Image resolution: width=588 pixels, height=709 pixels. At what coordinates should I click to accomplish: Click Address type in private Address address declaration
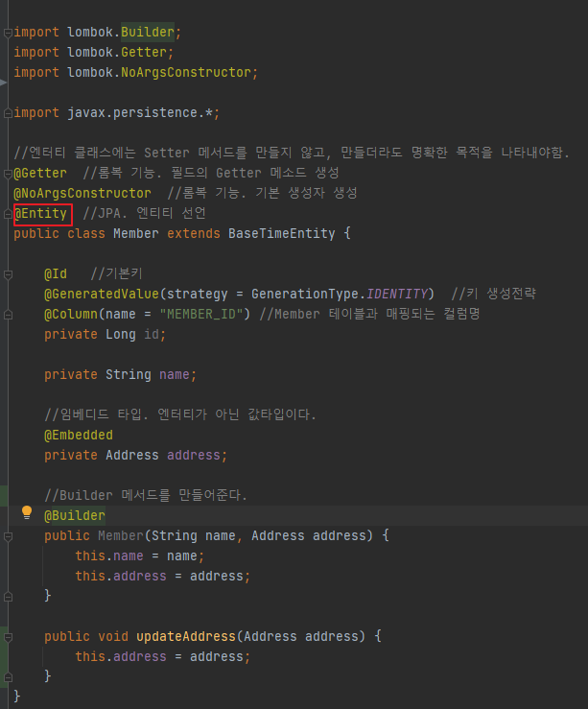pos(132,455)
